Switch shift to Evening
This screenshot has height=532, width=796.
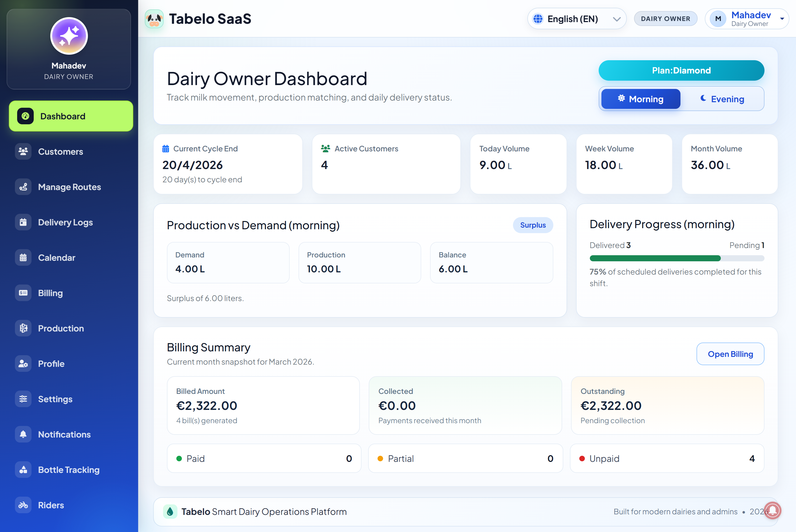pyautogui.click(x=723, y=99)
